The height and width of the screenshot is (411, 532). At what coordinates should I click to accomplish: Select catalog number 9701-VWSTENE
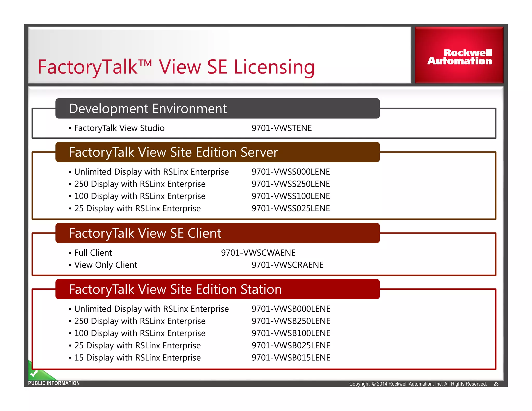coord(282,128)
